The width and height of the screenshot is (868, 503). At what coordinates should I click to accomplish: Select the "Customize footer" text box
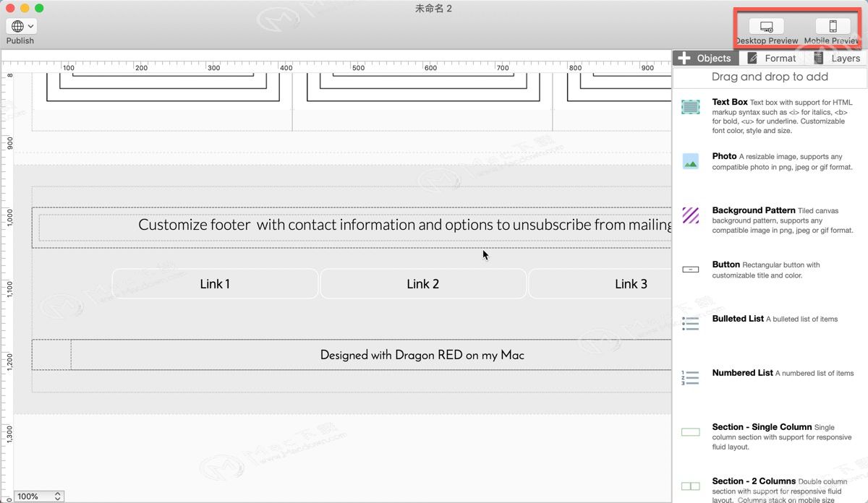[355, 227]
